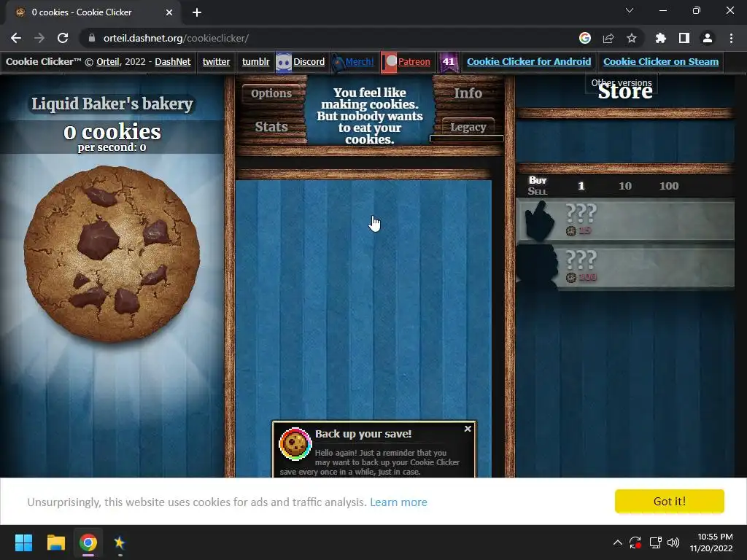Open the Extensions puzzle icon

click(x=661, y=38)
